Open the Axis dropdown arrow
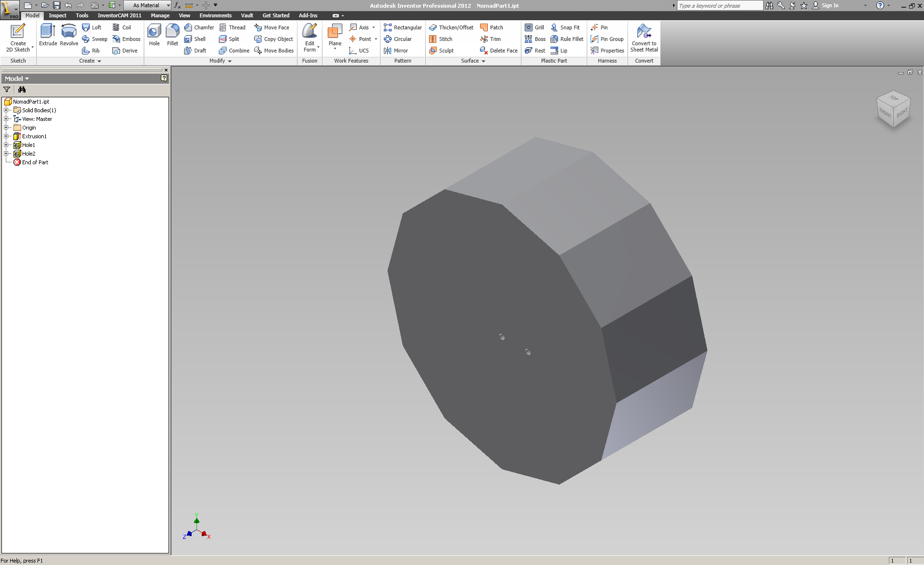This screenshot has height=565, width=924. click(374, 27)
